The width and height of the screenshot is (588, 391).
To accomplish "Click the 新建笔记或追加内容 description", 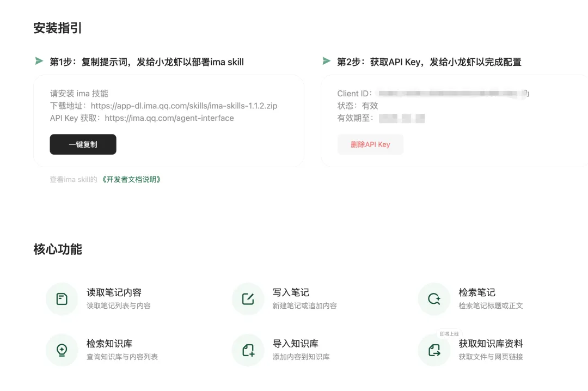I will pos(304,306).
